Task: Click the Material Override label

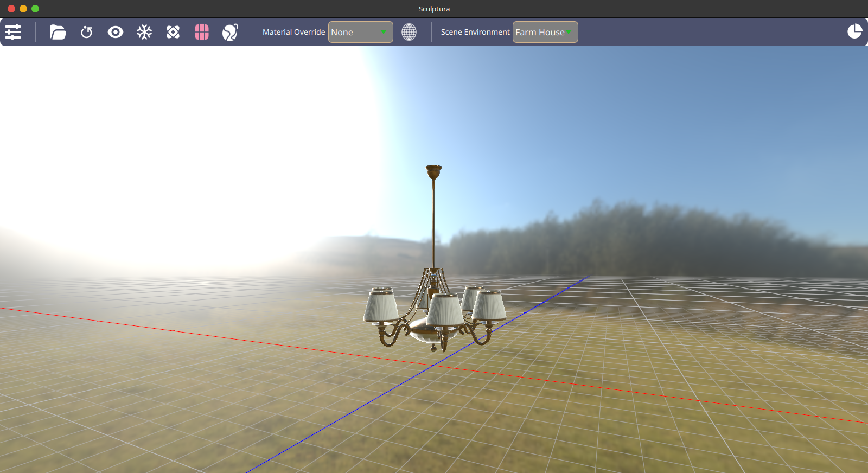Action: (x=293, y=32)
